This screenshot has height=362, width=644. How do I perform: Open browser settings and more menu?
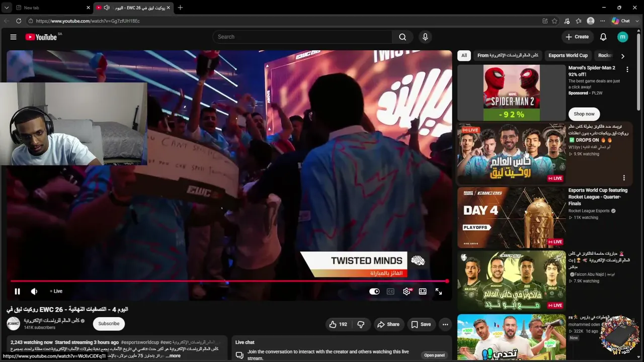[x=602, y=21]
